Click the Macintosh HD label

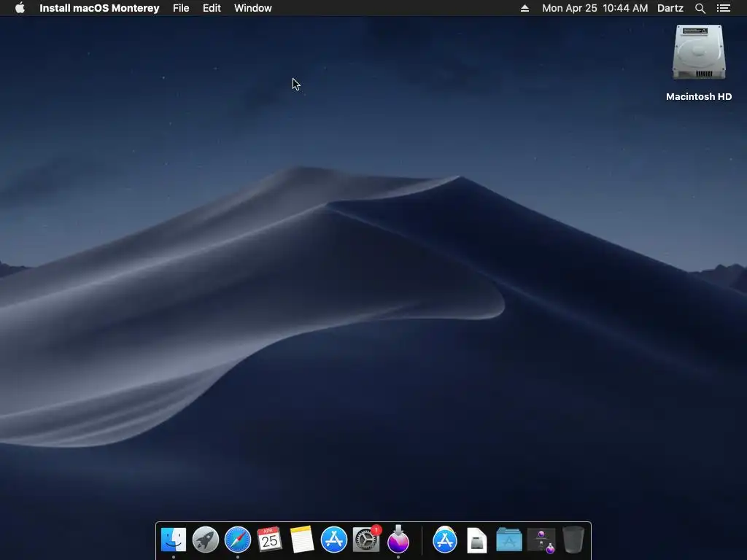699,97
